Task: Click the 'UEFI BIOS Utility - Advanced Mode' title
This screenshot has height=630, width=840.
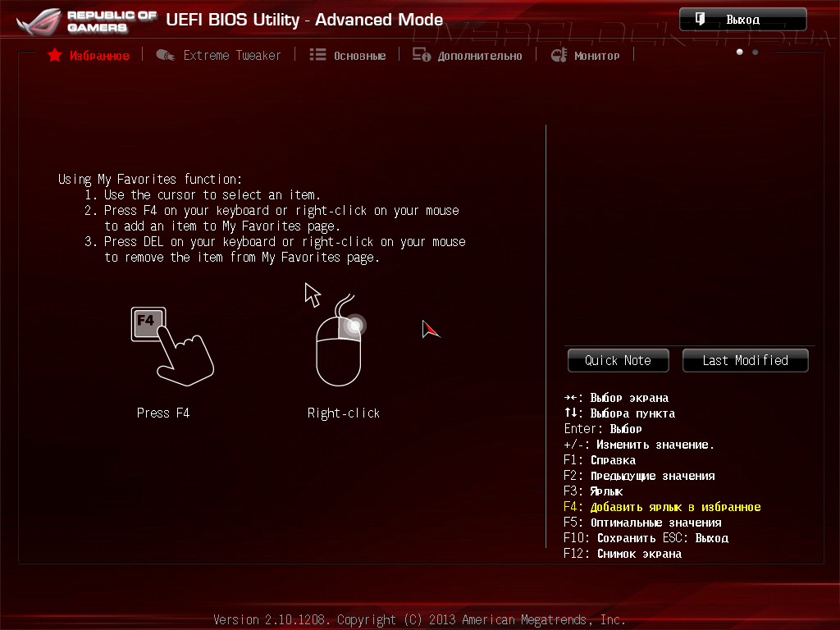Action: pyautogui.click(x=304, y=20)
